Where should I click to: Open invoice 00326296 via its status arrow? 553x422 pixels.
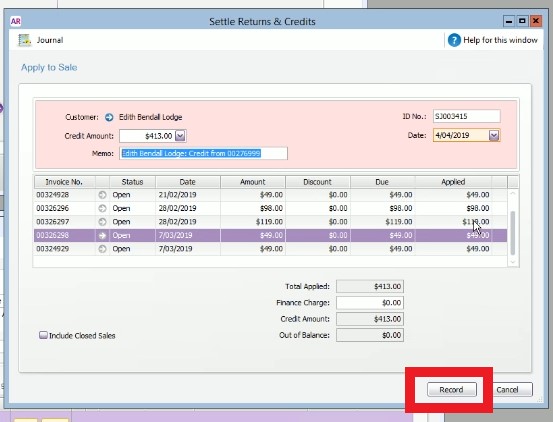(102, 208)
